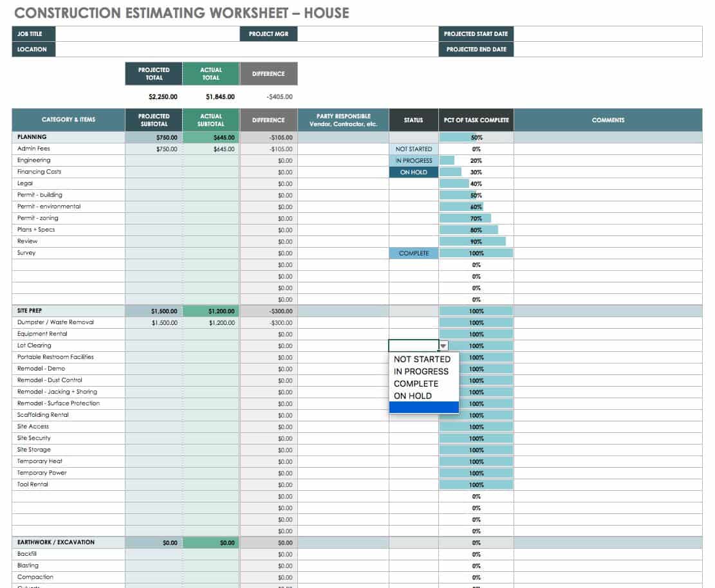Select Admin Fees actual $645.00 cell

pyautogui.click(x=210, y=149)
